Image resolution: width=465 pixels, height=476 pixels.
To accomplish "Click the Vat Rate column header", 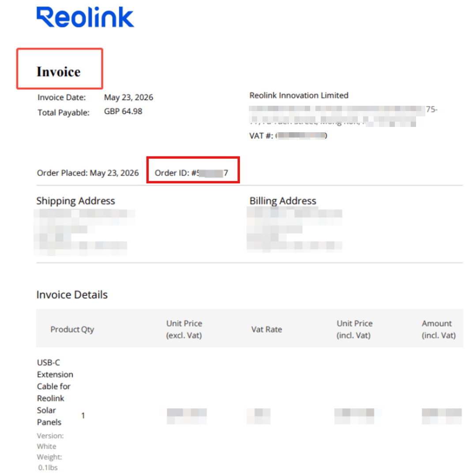I will (266, 329).
